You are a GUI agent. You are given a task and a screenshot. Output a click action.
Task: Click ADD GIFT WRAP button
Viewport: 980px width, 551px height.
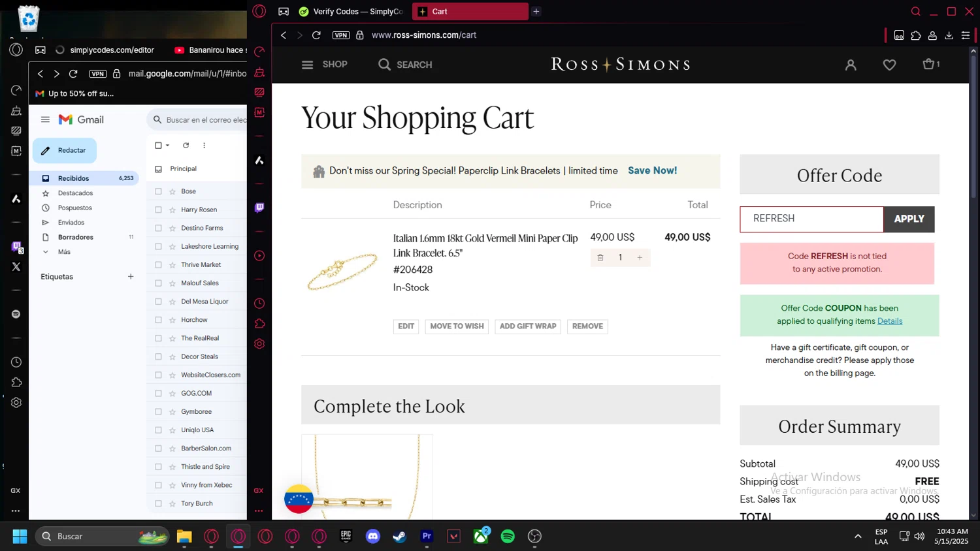[528, 326]
